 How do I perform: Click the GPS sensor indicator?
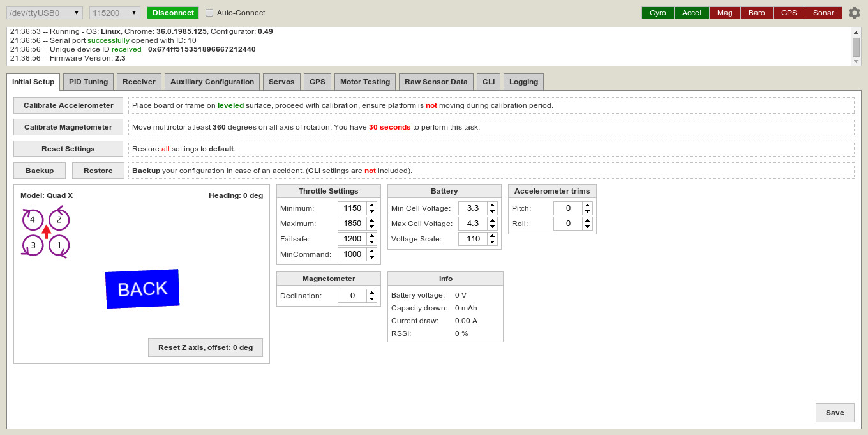(x=789, y=13)
